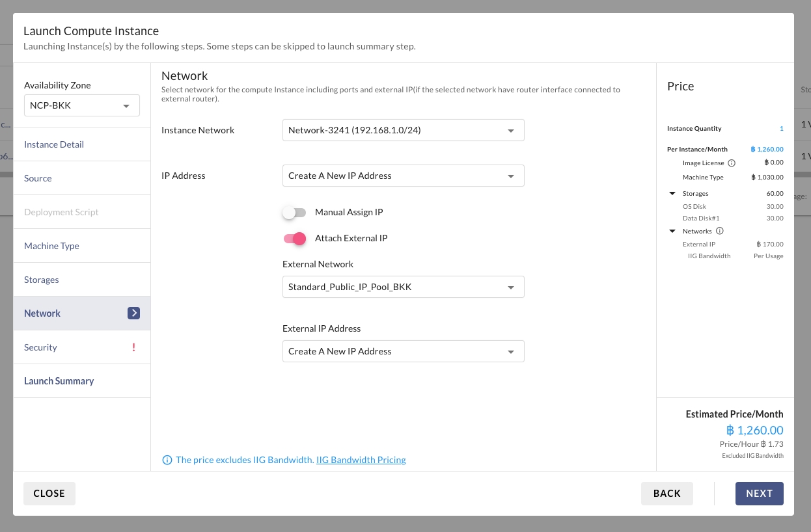Collapse the Storages price section
The image size is (811, 532).
point(672,194)
